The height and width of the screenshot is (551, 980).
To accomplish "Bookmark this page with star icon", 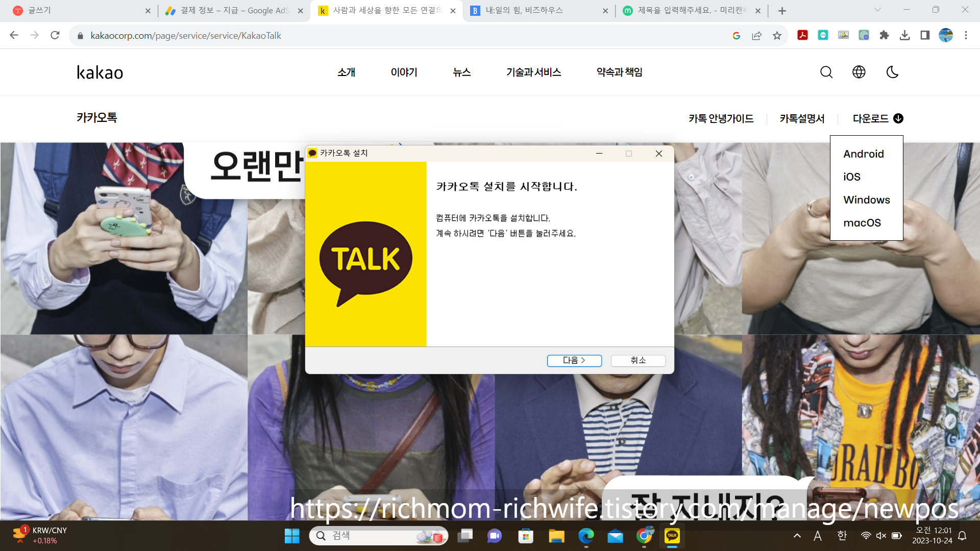I will [777, 35].
